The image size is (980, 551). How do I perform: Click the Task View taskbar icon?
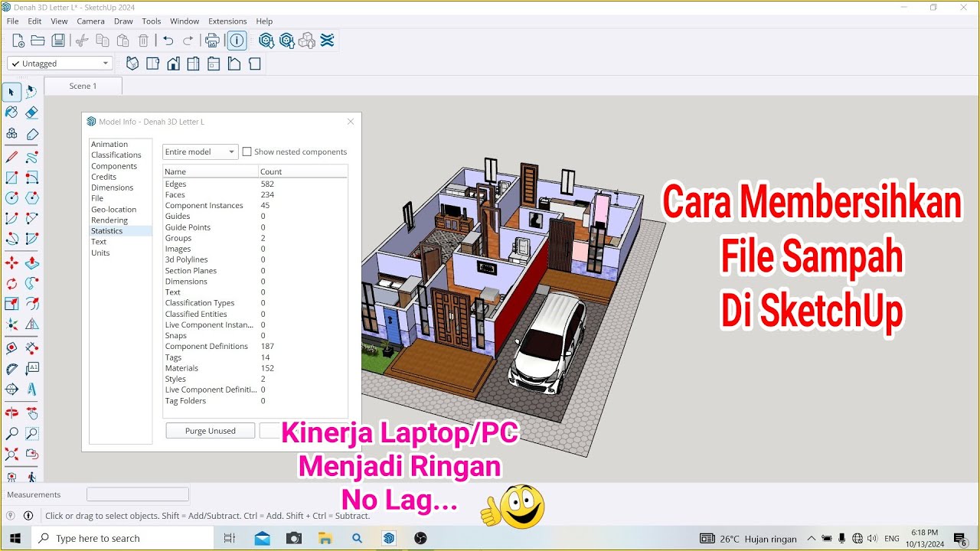pyautogui.click(x=230, y=538)
